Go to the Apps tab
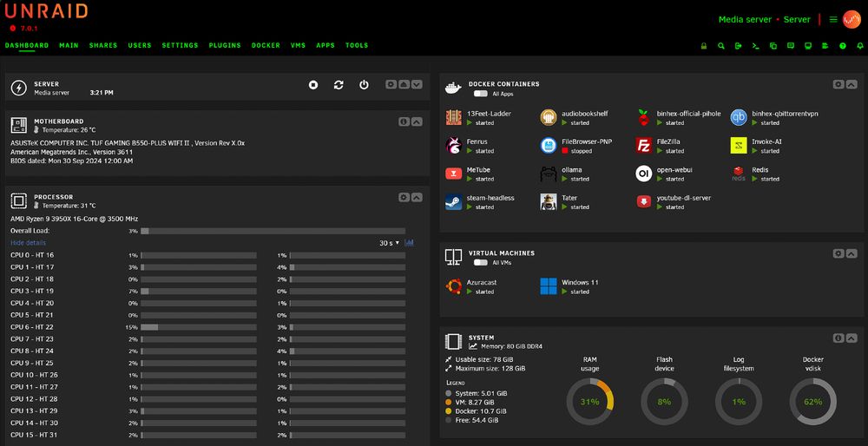The width and height of the screenshot is (868, 446). [x=325, y=45]
